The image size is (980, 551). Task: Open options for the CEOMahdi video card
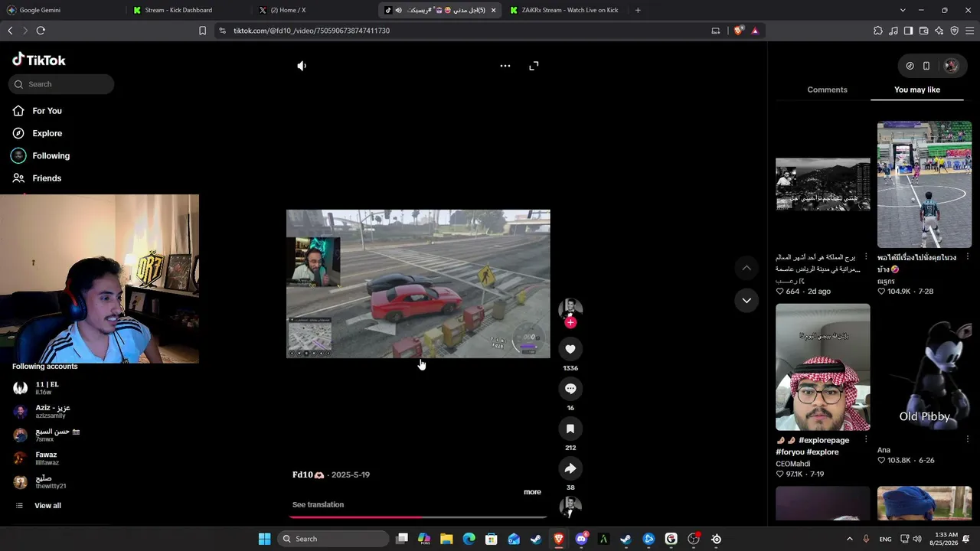866,440
